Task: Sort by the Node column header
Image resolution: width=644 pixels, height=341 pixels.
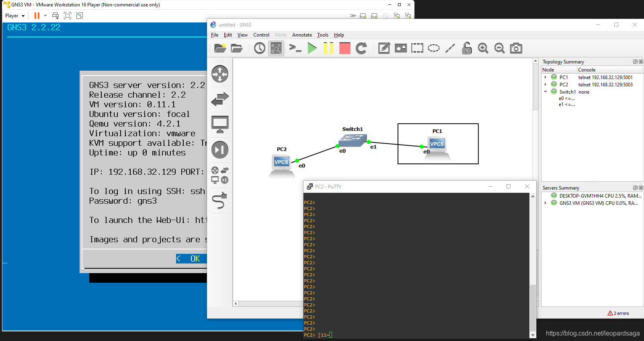Action: 559,69
